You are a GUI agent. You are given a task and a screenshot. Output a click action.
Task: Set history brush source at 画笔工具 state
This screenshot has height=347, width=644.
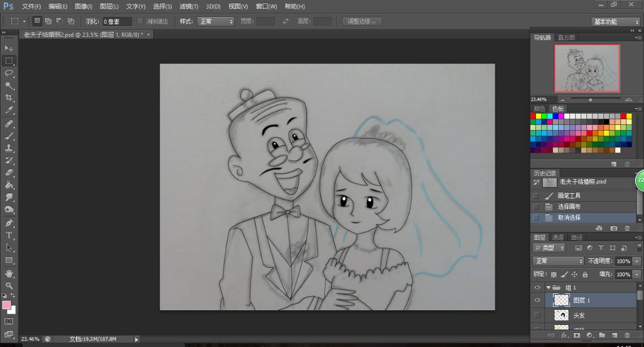pos(536,196)
